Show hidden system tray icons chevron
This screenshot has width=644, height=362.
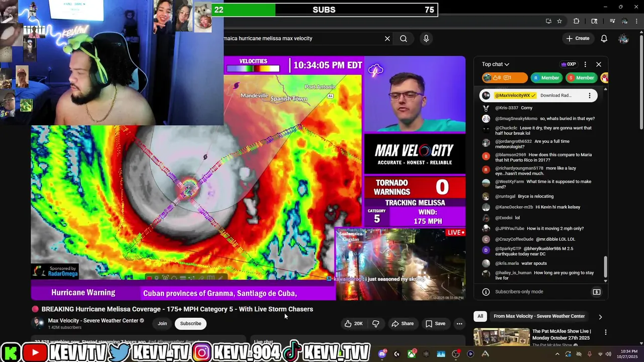tap(557, 354)
